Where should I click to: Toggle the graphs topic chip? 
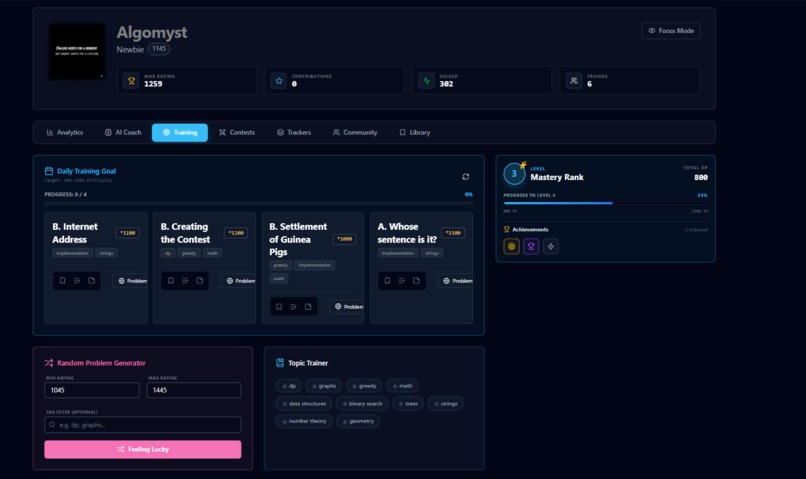pyautogui.click(x=324, y=386)
